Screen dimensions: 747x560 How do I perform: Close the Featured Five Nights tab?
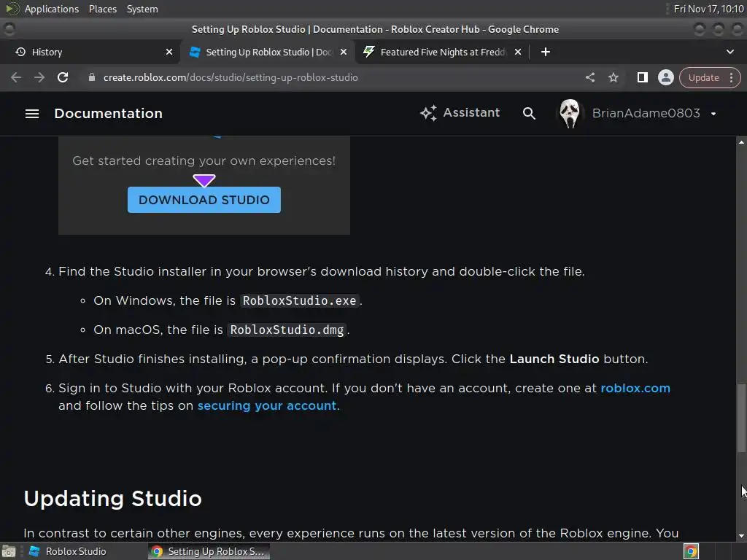[x=518, y=52]
